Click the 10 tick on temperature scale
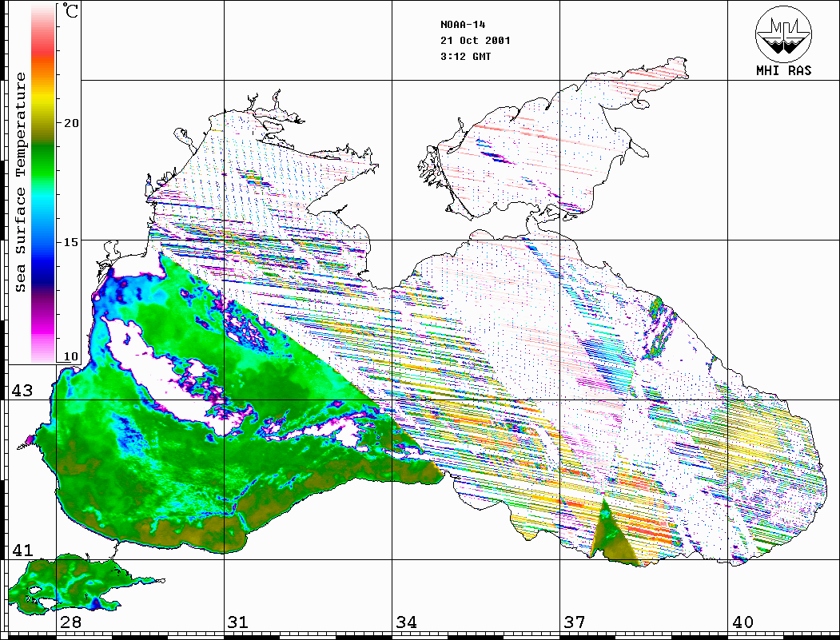Screen dimensions: 840x640 pyautogui.click(x=70, y=356)
